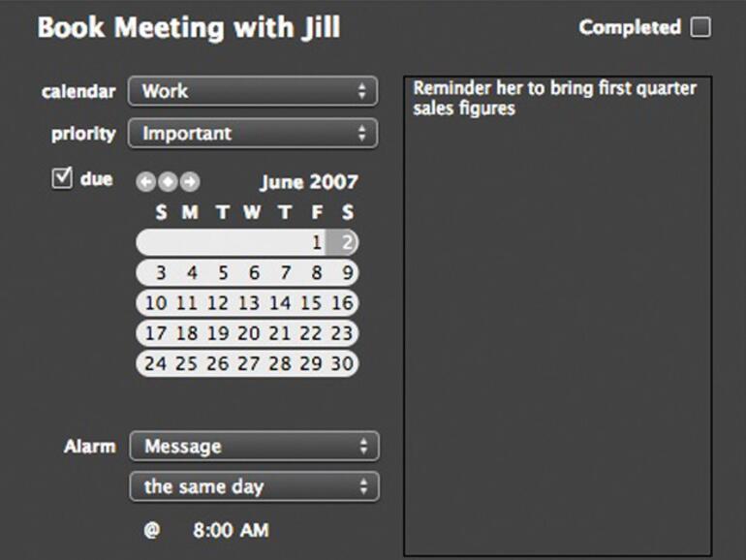Select June 1 in the calendar
746x560 pixels.
[x=317, y=242]
